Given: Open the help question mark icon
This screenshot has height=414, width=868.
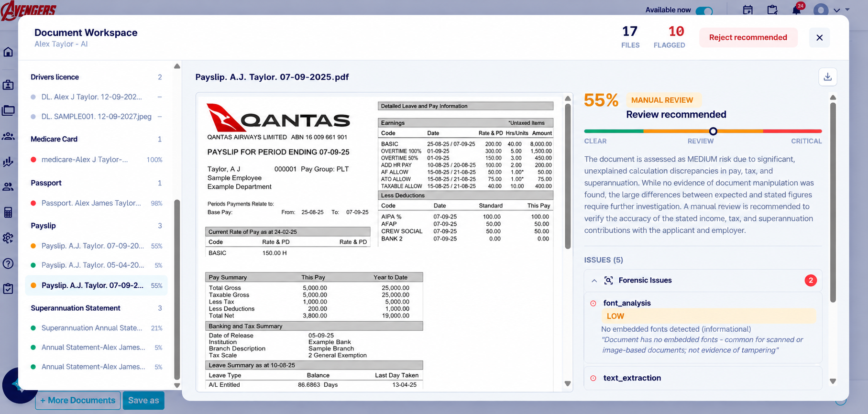Looking at the screenshot, I should tap(8, 263).
